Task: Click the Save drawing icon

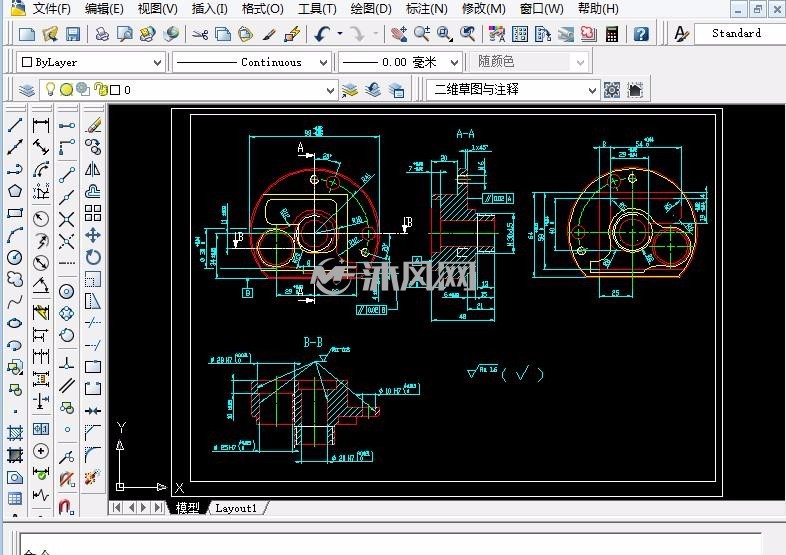Action: click(73, 34)
